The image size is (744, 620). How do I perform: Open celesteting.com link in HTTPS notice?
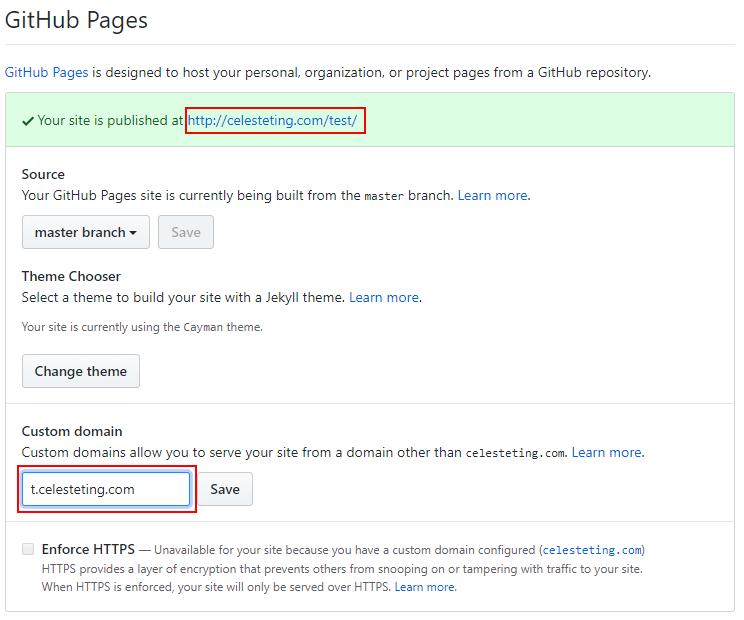(592, 550)
